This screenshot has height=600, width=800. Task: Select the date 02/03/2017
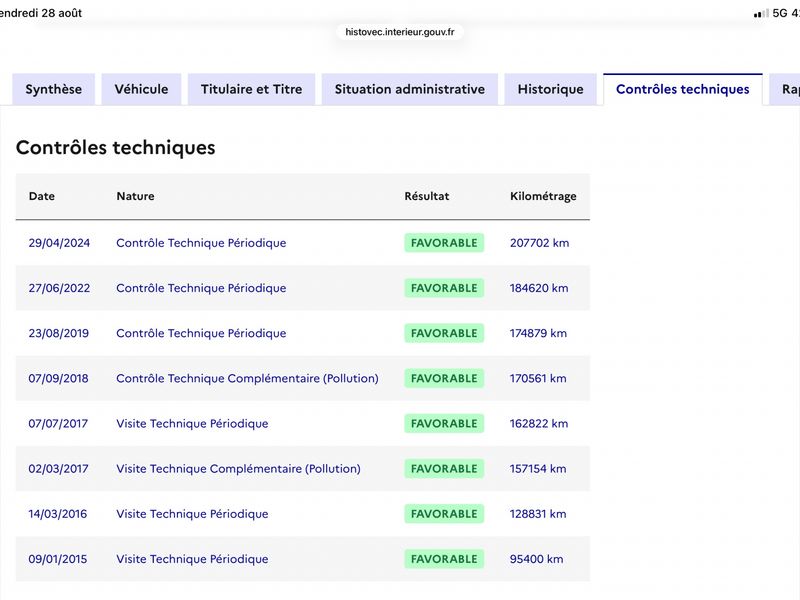click(58, 468)
